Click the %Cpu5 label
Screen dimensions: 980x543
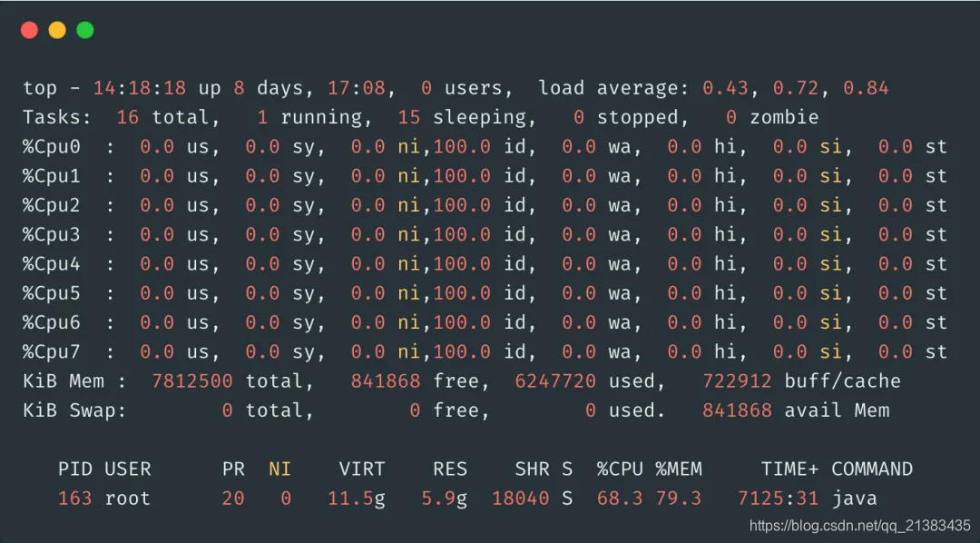pyautogui.click(x=52, y=293)
